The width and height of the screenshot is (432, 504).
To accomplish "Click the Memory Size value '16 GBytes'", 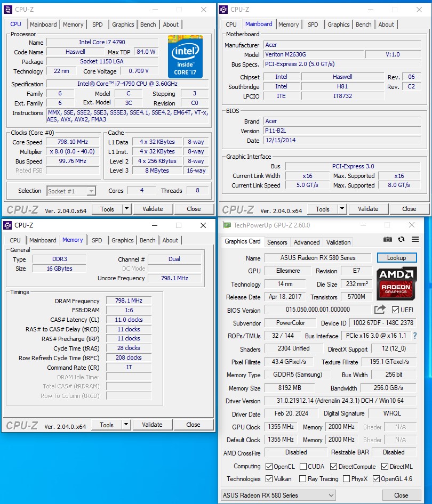I will (x=60, y=269).
